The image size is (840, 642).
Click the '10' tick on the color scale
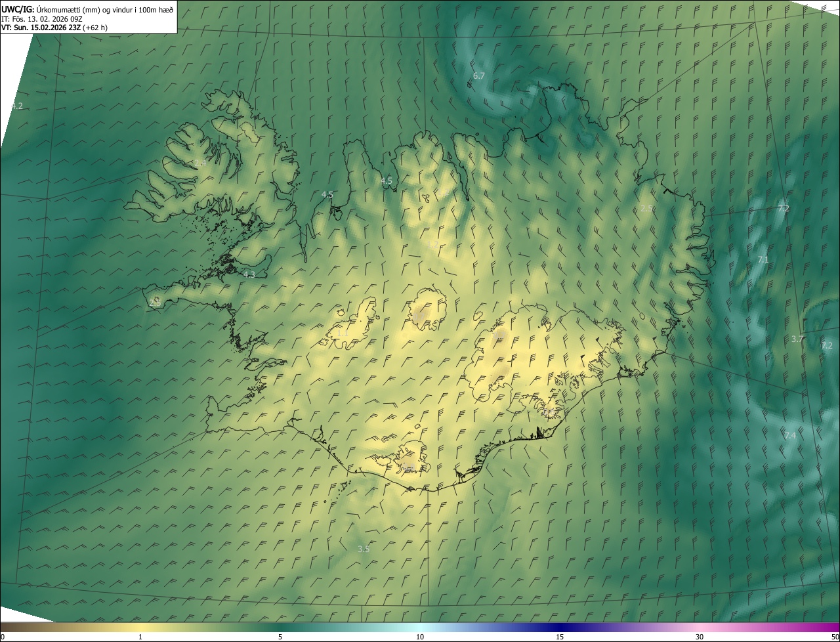click(x=420, y=637)
